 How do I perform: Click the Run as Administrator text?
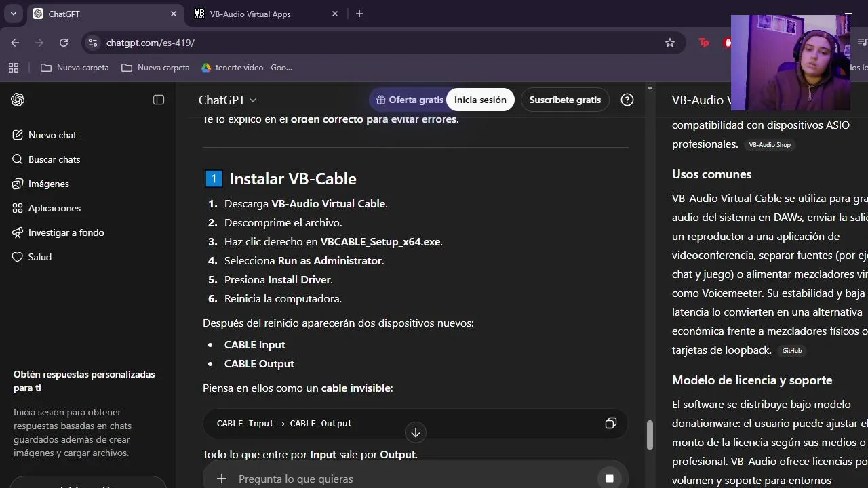coord(330,260)
